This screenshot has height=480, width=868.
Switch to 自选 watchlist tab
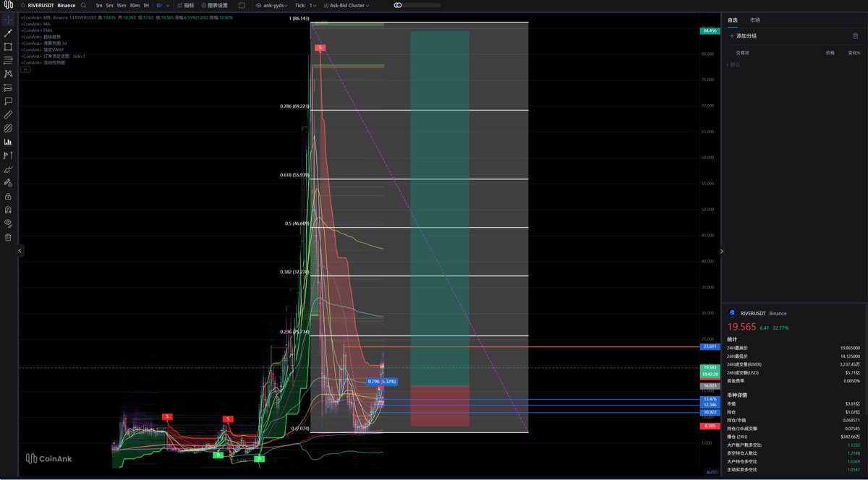[733, 20]
